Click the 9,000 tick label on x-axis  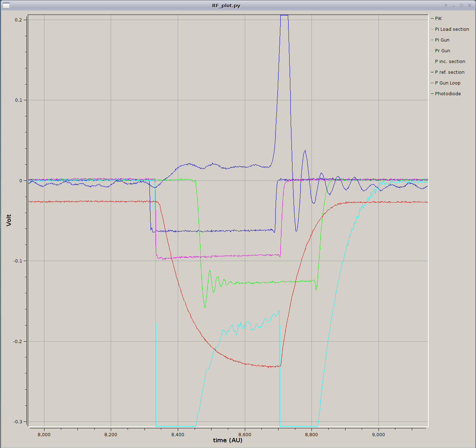378,434
